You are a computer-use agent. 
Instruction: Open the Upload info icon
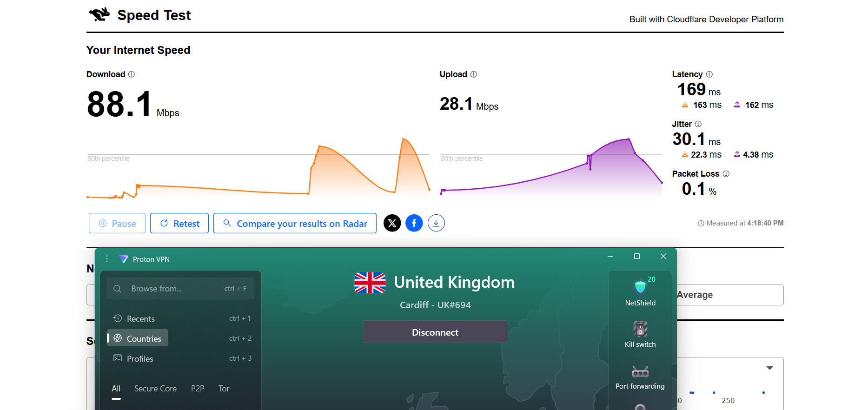click(474, 74)
